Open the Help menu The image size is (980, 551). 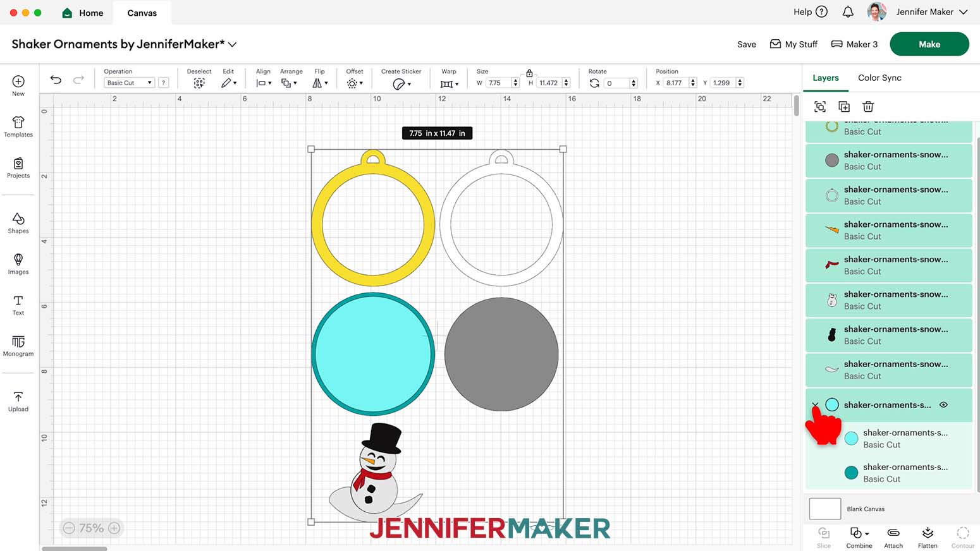tap(811, 12)
